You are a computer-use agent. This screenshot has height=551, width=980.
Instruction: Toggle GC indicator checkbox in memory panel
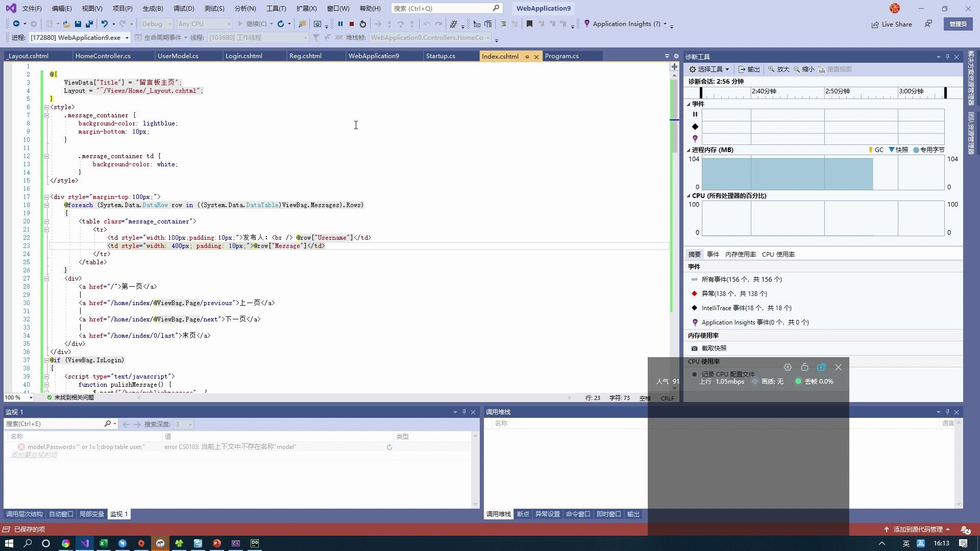click(x=875, y=149)
